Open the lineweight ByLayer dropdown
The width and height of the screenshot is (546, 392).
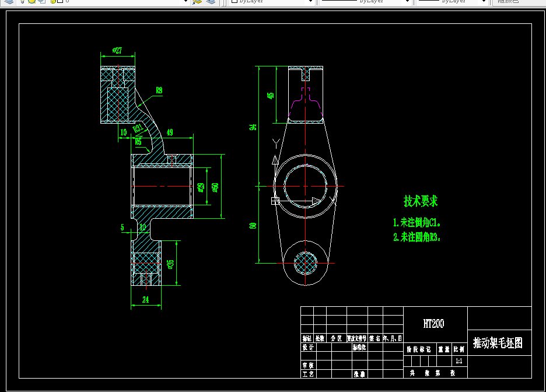(x=452, y=1)
